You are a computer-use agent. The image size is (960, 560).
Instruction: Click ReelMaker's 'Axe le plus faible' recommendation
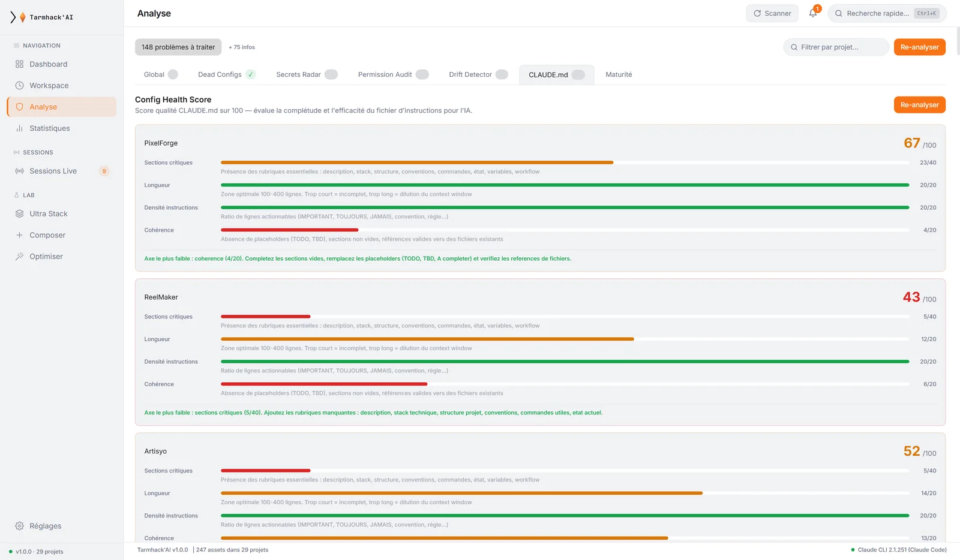pos(373,413)
